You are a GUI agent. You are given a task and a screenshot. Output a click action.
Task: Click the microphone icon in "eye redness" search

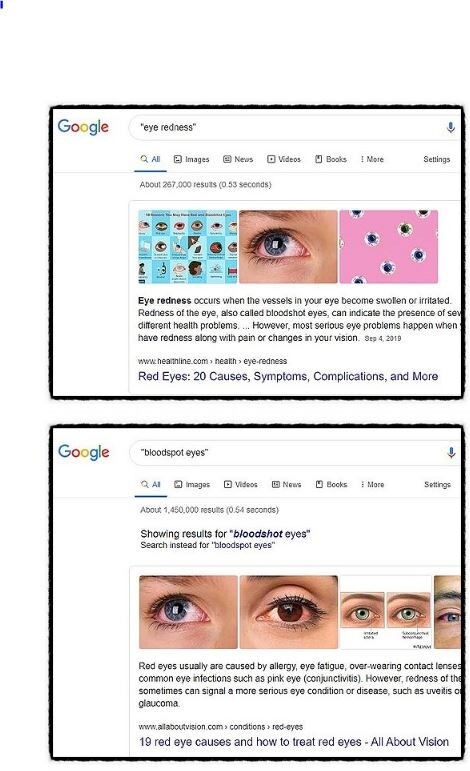coord(450,127)
